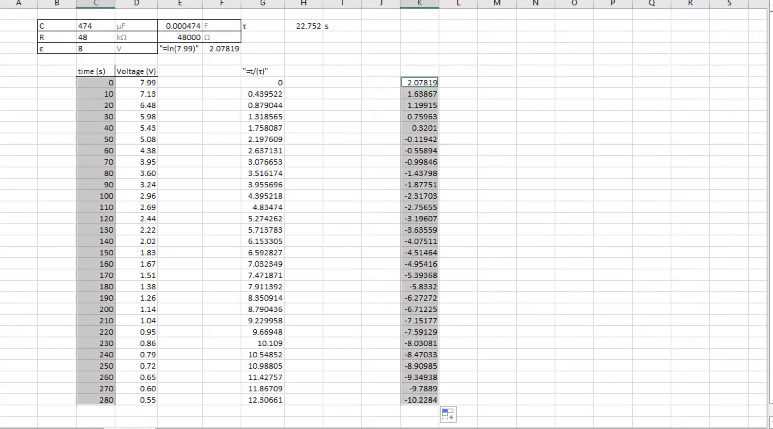Viewport: 773px width, 429px height.
Task: Select column header K
Action: tap(420, 3)
